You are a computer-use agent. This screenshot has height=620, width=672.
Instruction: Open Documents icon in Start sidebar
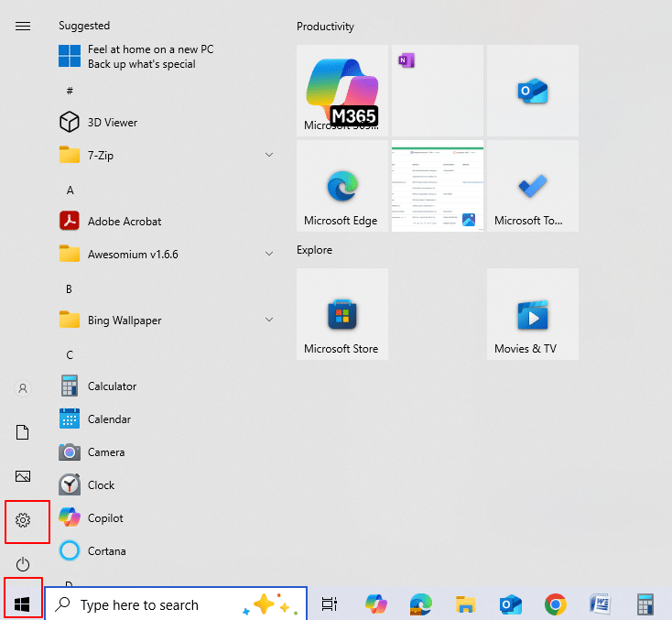tap(23, 432)
